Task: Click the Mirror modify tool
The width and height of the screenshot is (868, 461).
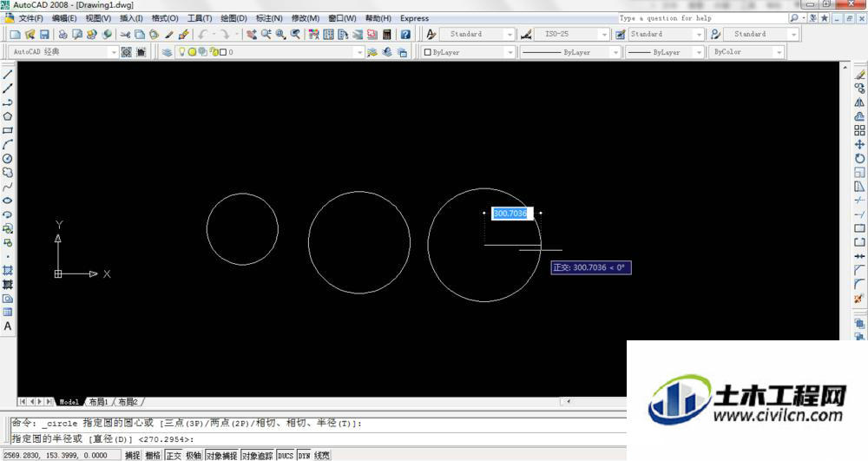Action: [x=859, y=102]
